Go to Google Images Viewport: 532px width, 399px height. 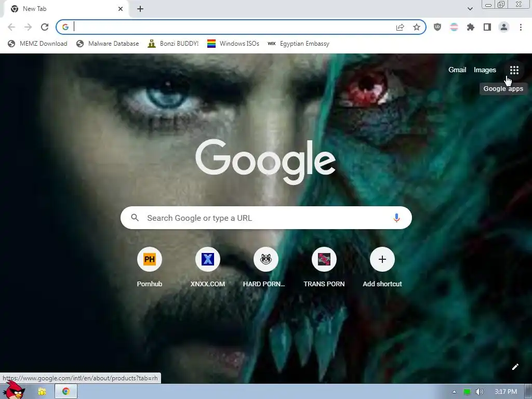485,70
